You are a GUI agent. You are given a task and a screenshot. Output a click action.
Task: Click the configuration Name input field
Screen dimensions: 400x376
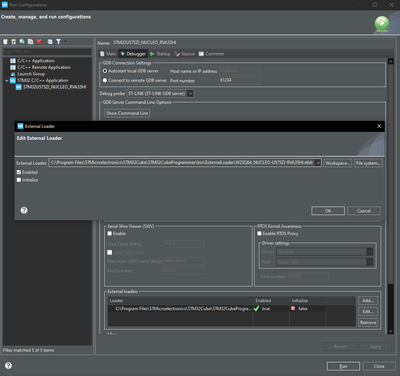(x=252, y=43)
